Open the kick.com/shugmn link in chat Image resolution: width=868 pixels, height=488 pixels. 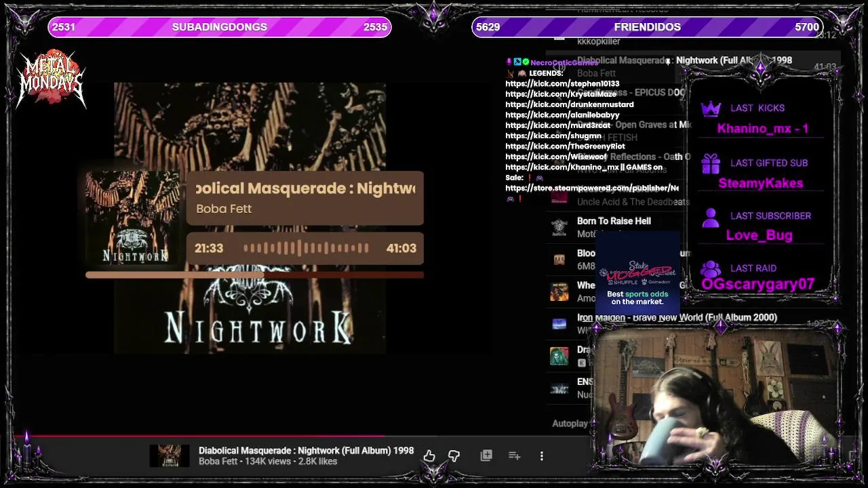click(x=553, y=136)
